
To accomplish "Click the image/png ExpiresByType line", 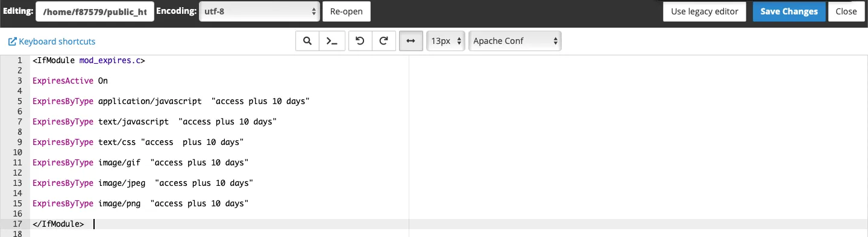I will point(140,203).
